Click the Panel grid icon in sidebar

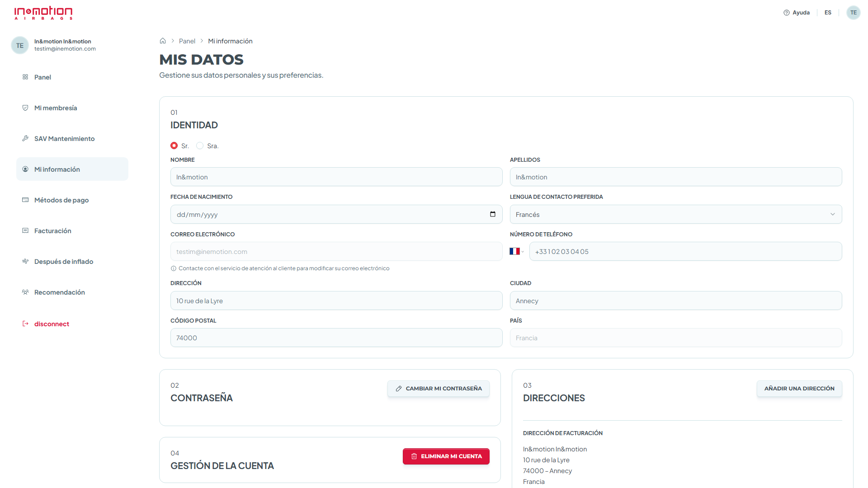(25, 77)
